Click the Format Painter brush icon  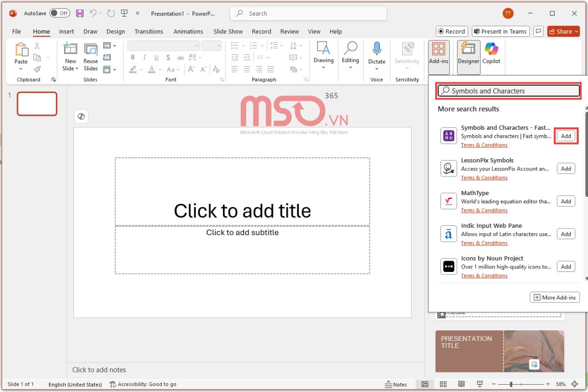click(x=37, y=69)
